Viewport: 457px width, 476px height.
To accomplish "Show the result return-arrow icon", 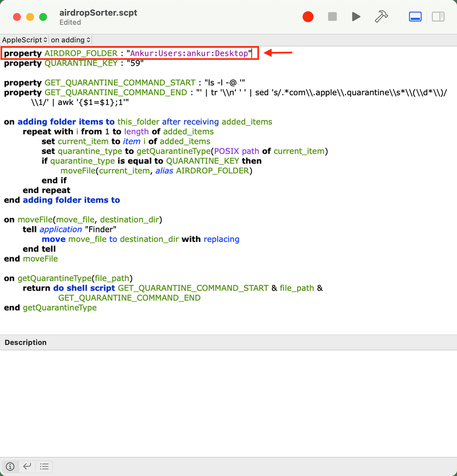I will (x=27, y=466).
